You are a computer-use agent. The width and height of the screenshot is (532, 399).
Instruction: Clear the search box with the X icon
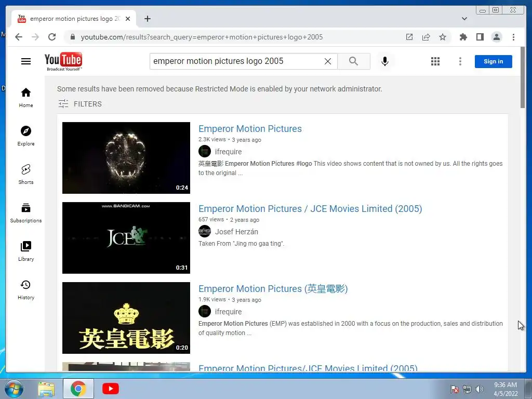pyautogui.click(x=328, y=61)
